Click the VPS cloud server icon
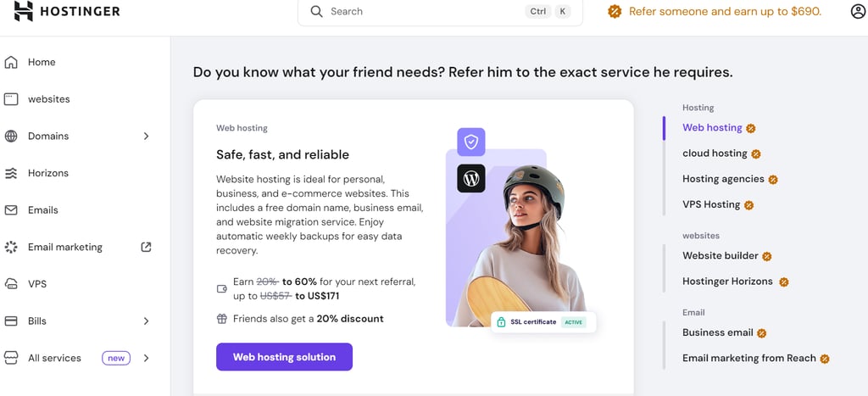The height and width of the screenshot is (396, 868). (11, 284)
